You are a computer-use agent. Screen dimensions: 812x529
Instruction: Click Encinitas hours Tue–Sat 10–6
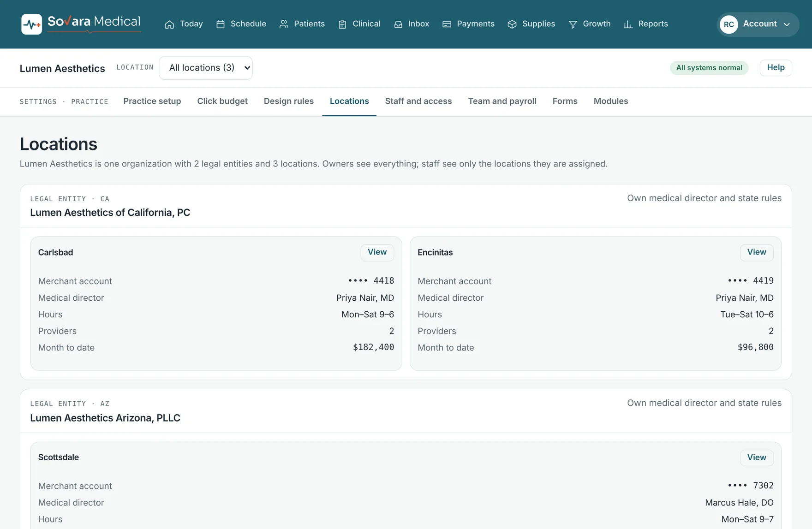[x=747, y=315]
